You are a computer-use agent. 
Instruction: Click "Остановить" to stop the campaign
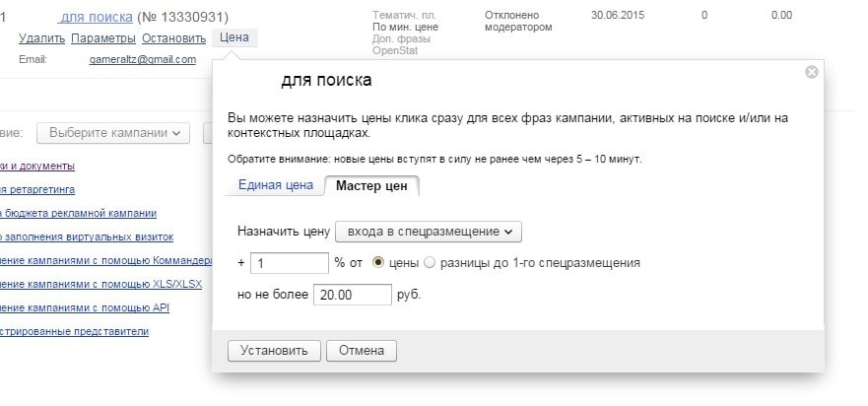[x=174, y=38]
